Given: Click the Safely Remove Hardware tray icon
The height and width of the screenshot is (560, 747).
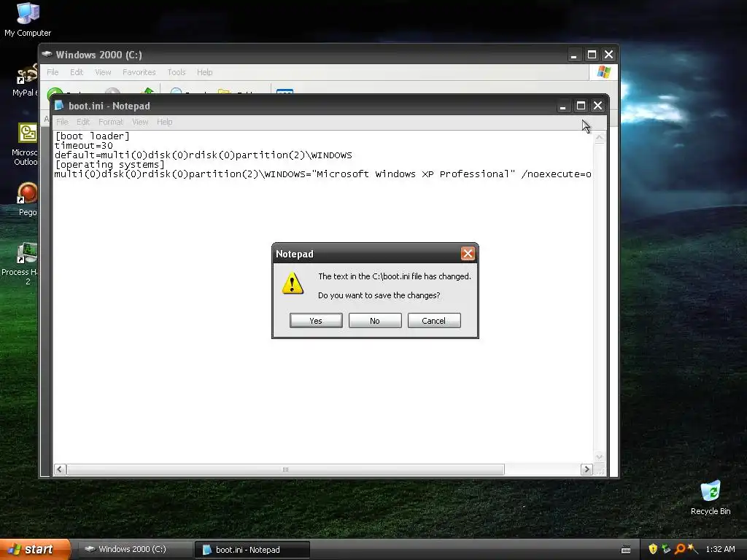Looking at the screenshot, I should pos(666,549).
